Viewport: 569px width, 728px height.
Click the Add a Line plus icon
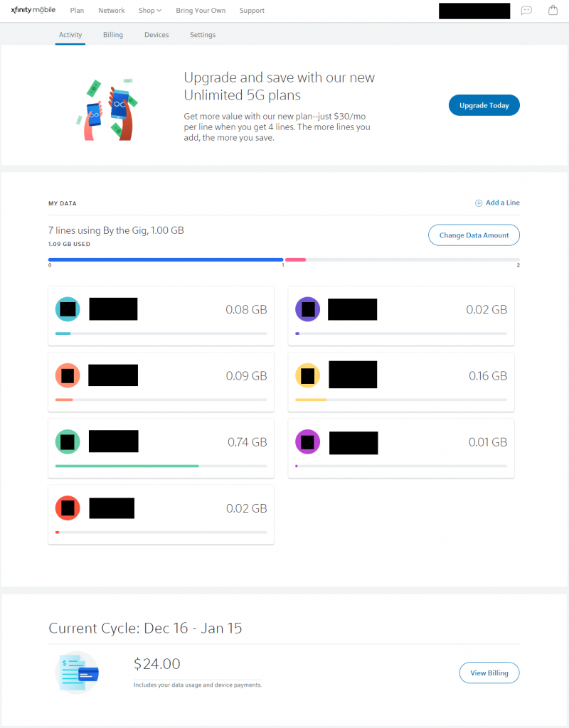479,203
